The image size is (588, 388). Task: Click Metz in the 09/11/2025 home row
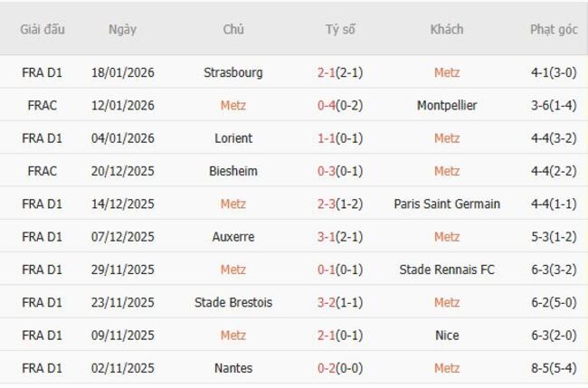pos(233,336)
